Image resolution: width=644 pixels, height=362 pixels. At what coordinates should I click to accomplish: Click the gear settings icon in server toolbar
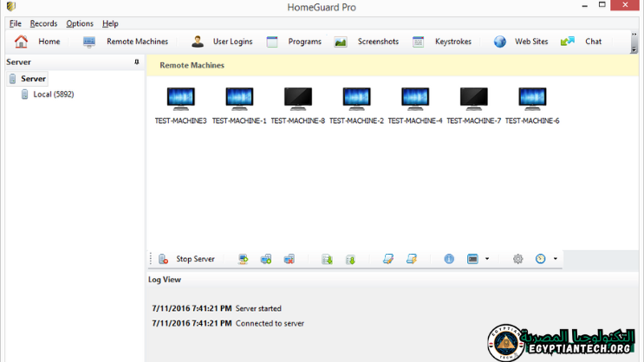click(517, 259)
